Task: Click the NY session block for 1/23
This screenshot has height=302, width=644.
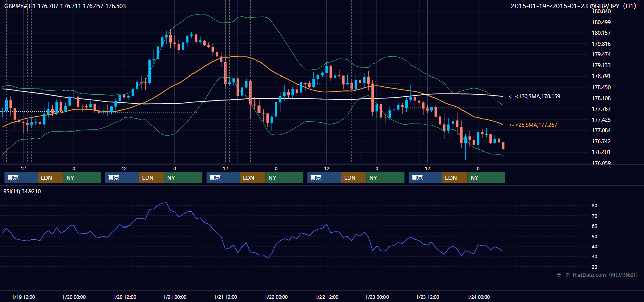Action: coord(486,178)
